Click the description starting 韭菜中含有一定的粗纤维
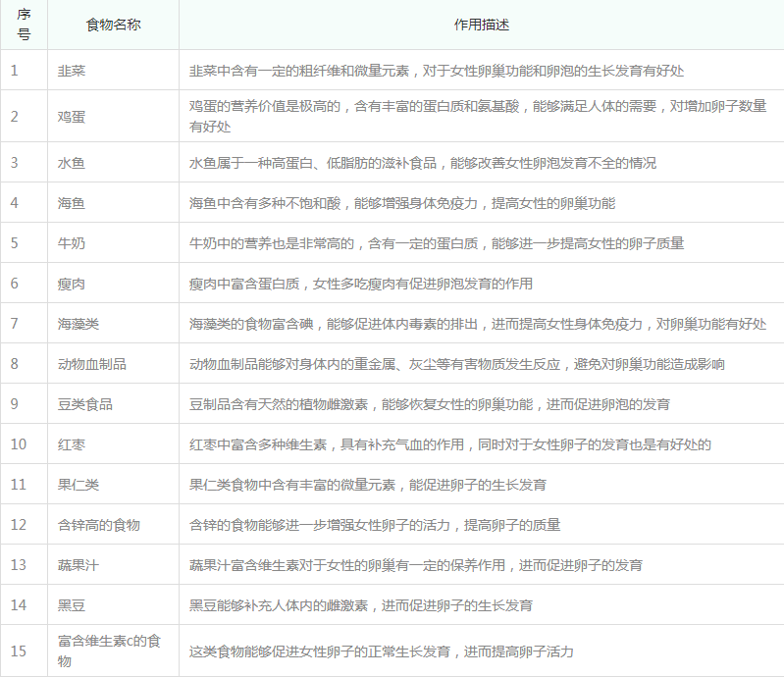This screenshot has width=784, height=677. tap(437, 71)
